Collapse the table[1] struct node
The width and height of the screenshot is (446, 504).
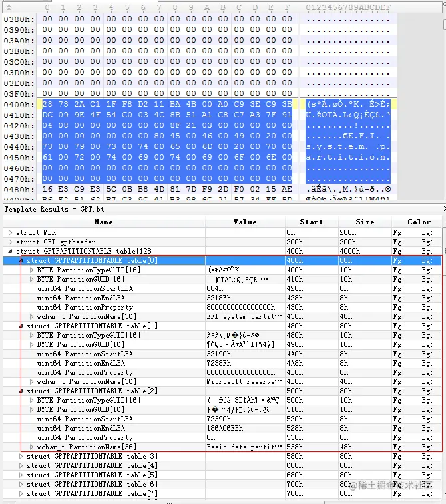pyautogui.click(x=21, y=326)
